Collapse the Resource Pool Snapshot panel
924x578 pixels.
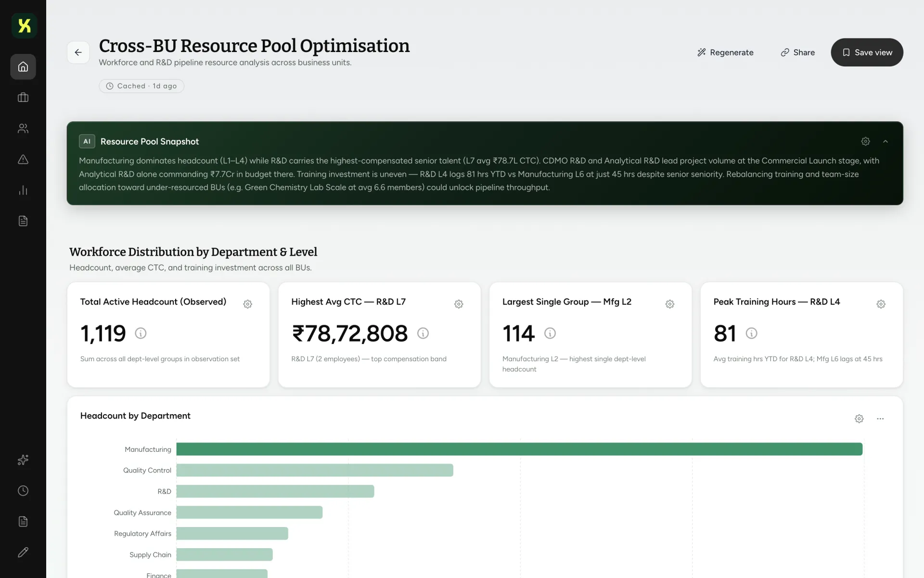pos(885,142)
